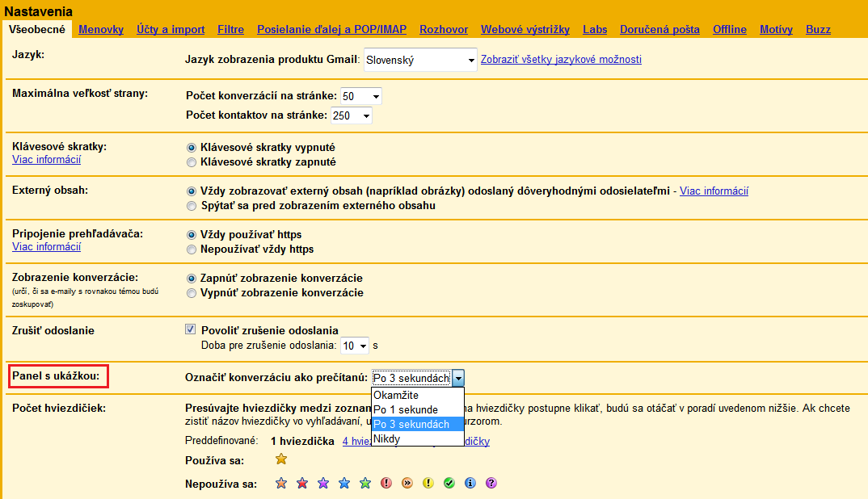Open Počet kontaktov na stránke dropdown

click(352, 115)
